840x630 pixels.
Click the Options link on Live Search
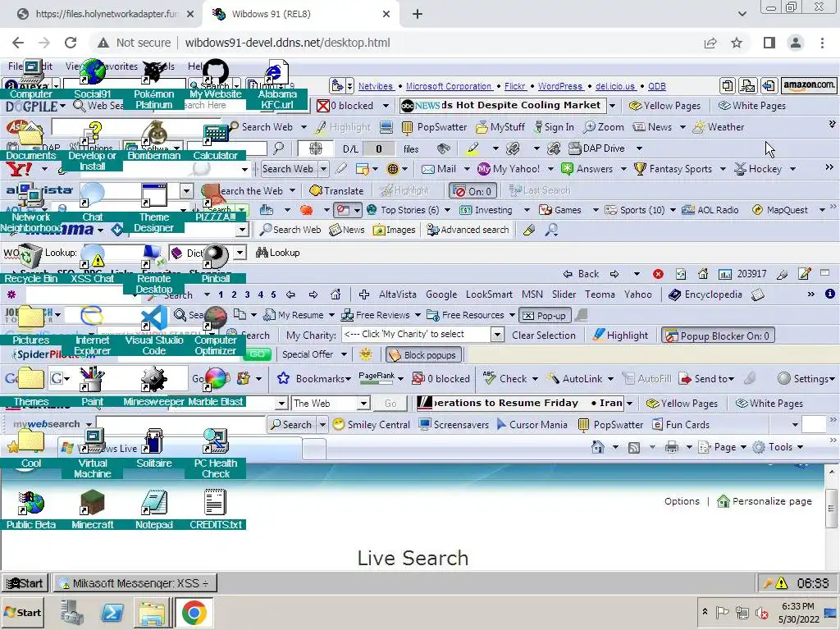click(682, 501)
